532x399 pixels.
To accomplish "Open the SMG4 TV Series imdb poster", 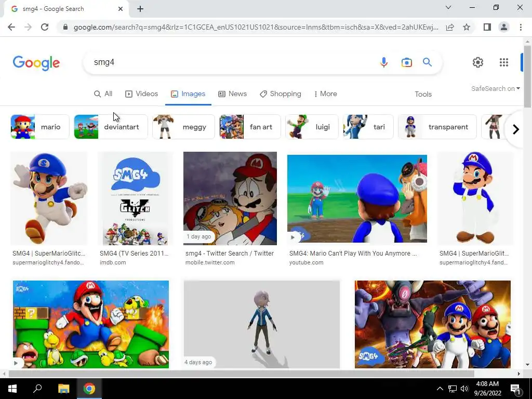I will click(136, 198).
